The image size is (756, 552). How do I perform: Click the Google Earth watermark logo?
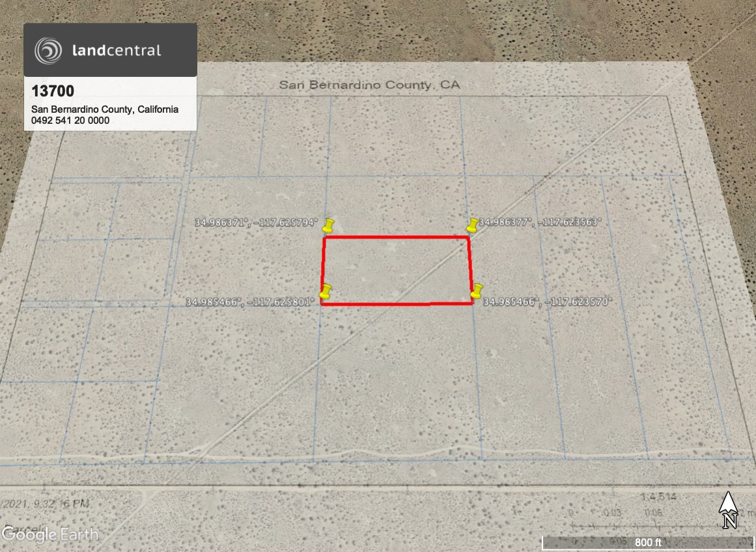pyautogui.click(x=50, y=534)
